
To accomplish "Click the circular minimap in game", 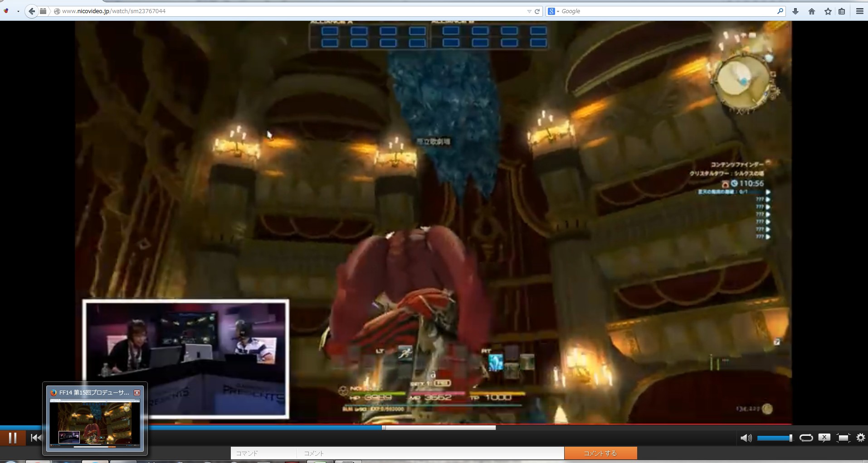I will (x=743, y=81).
